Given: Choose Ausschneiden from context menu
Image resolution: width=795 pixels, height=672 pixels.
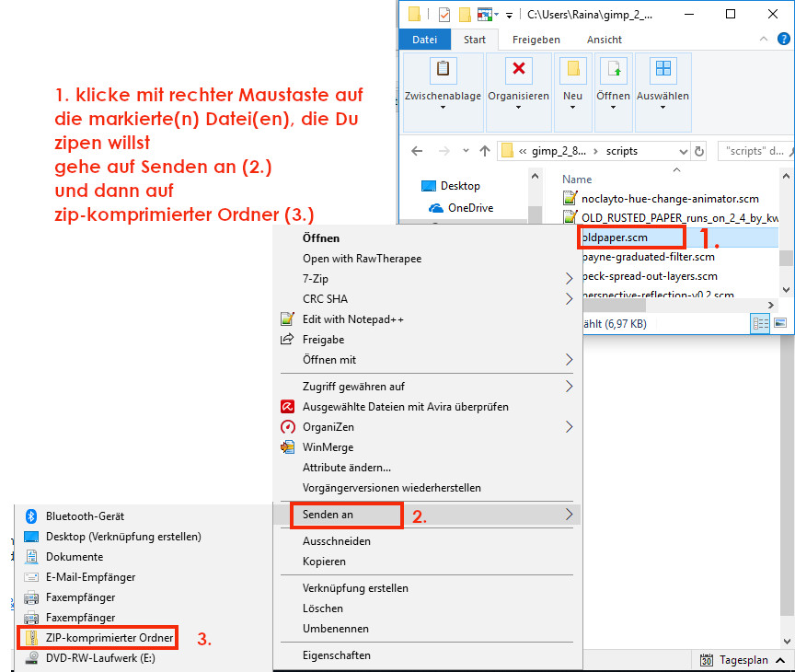Looking at the screenshot, I should [336, 541].
